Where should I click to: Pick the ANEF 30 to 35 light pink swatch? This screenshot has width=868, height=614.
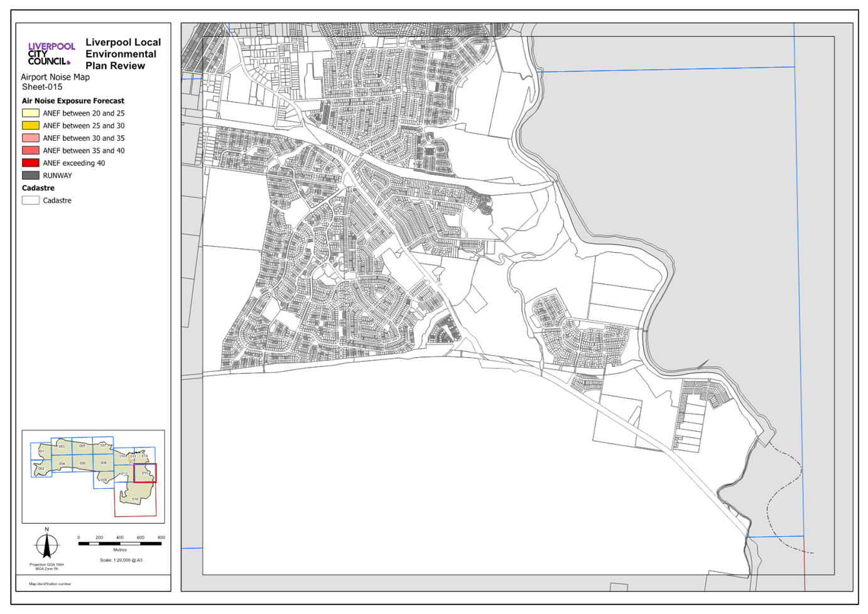pos(31,138)
